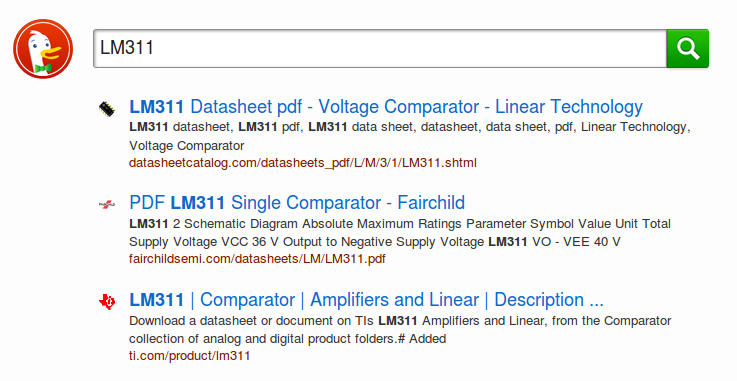Open the LM311 Datasheet pdf Linear Technology result
This screenshot has height=381, width=737.
pos(386,107)
